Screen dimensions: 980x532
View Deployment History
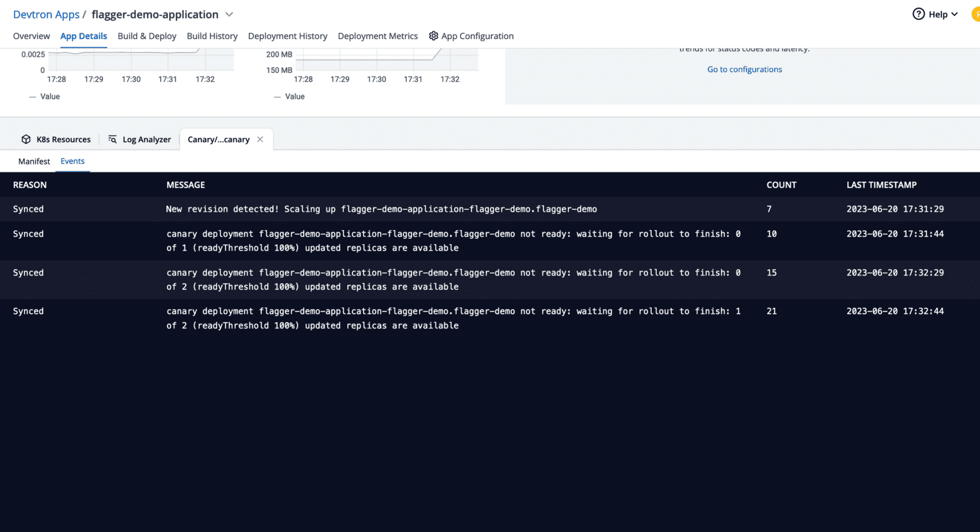click(287, 36)
